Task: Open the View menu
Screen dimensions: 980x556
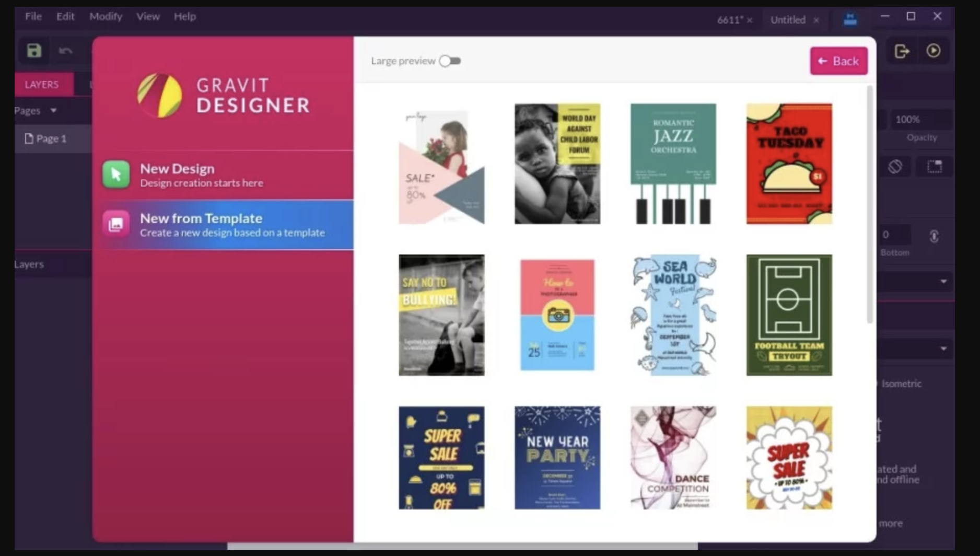Action: coord(148,16)
